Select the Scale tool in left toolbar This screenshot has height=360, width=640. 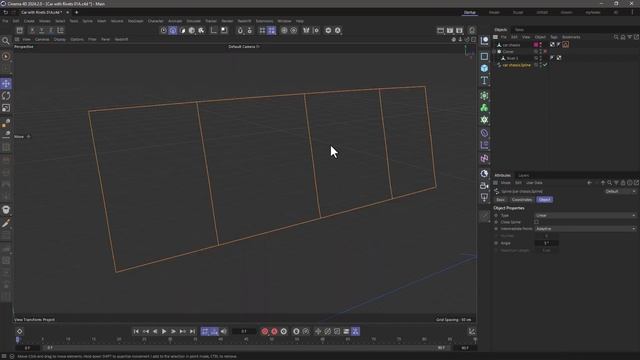[6, 108]
